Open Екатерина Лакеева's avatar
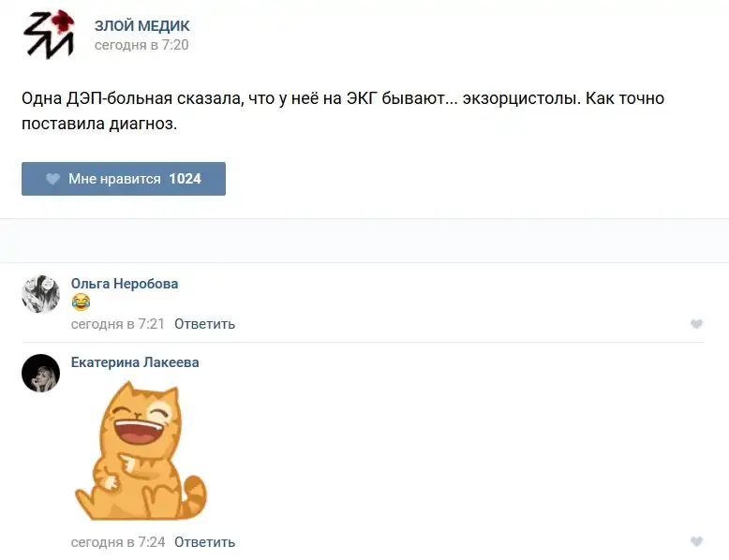 (x=41, y=374)
